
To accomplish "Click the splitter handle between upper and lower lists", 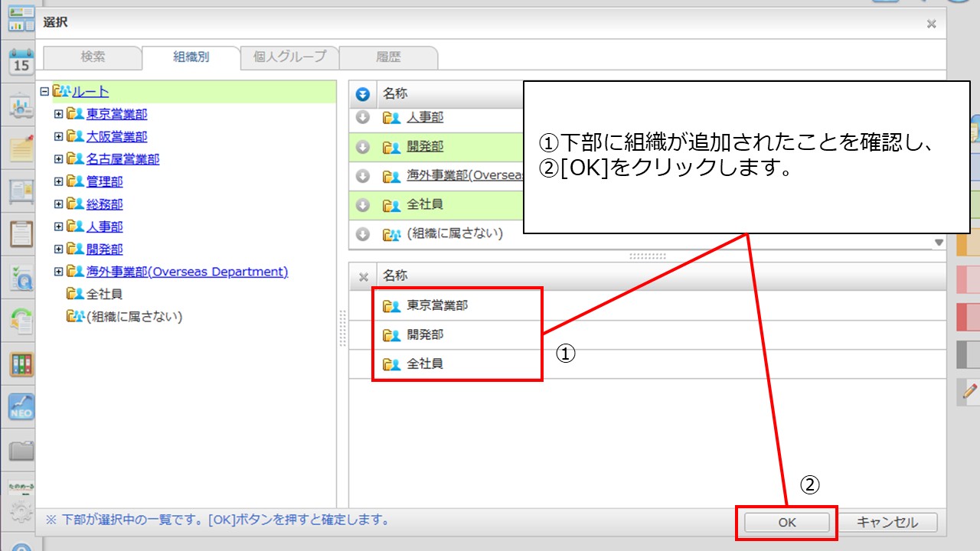I will pyautogui.click(x=647, y=256).
